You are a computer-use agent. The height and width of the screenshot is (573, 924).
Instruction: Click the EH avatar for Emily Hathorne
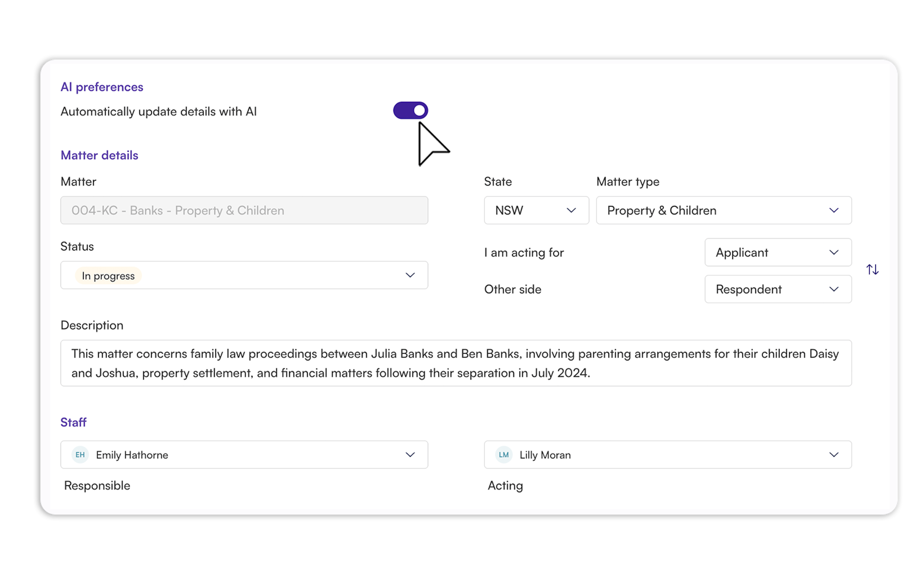coord(80,454)
